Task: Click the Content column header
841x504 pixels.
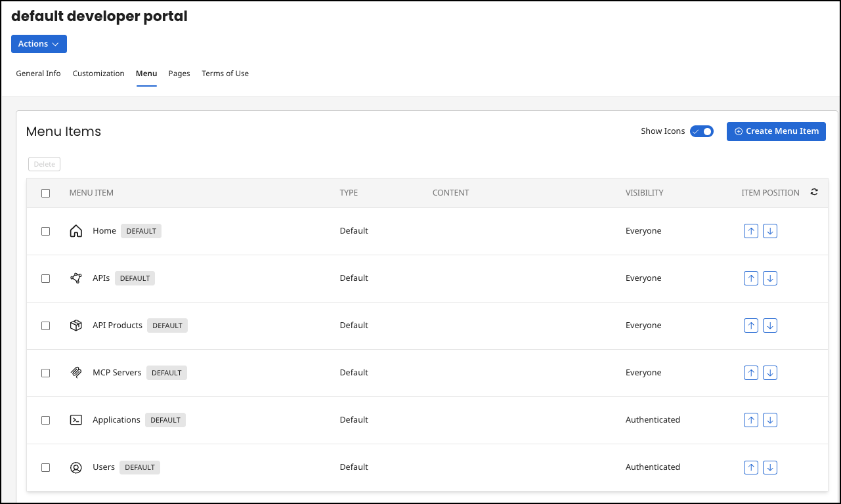Action: coord(450,193)
